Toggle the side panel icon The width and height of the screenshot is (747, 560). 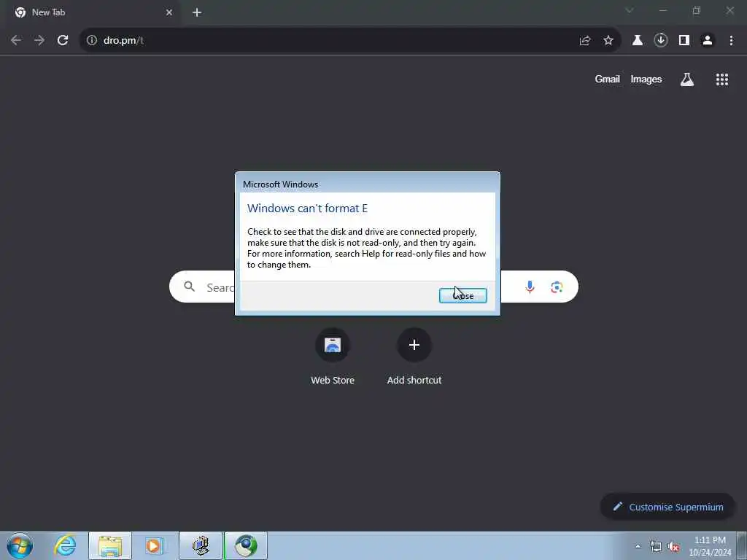click(684, 41)
